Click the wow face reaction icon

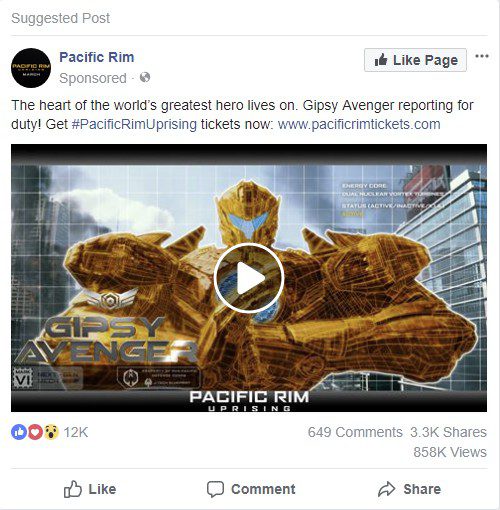[51, 432]
